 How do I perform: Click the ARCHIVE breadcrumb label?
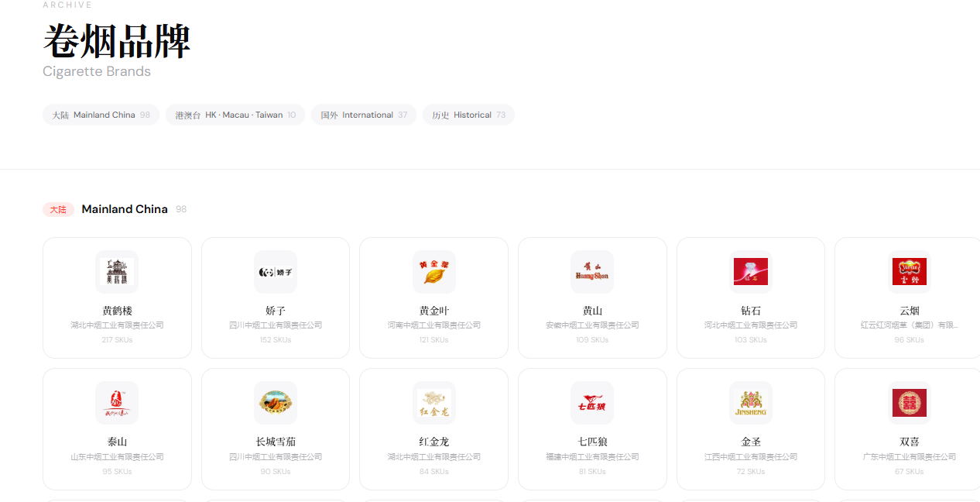[68, 5]
